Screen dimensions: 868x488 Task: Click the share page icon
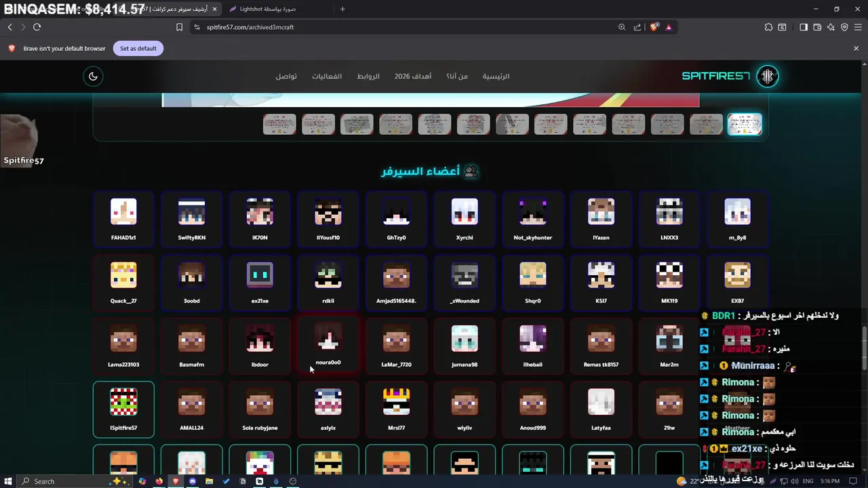point(637,27)
